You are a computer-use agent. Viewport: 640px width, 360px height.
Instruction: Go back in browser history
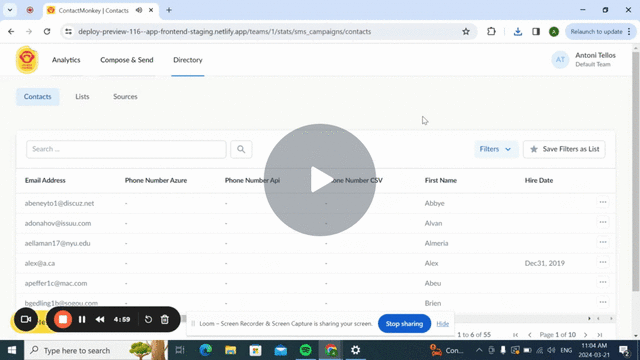pos(11,31)
